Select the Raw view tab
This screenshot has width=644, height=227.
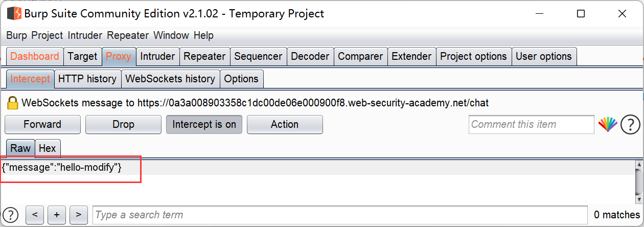point(20,148)
